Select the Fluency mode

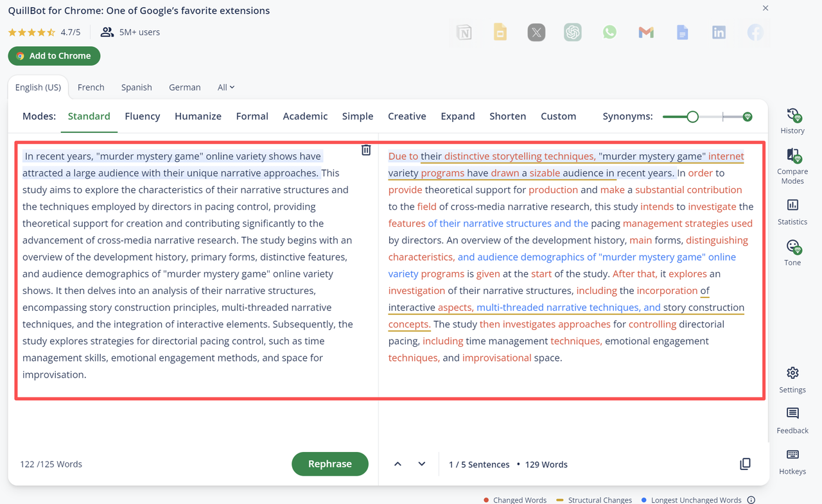[x=142, y=116]
